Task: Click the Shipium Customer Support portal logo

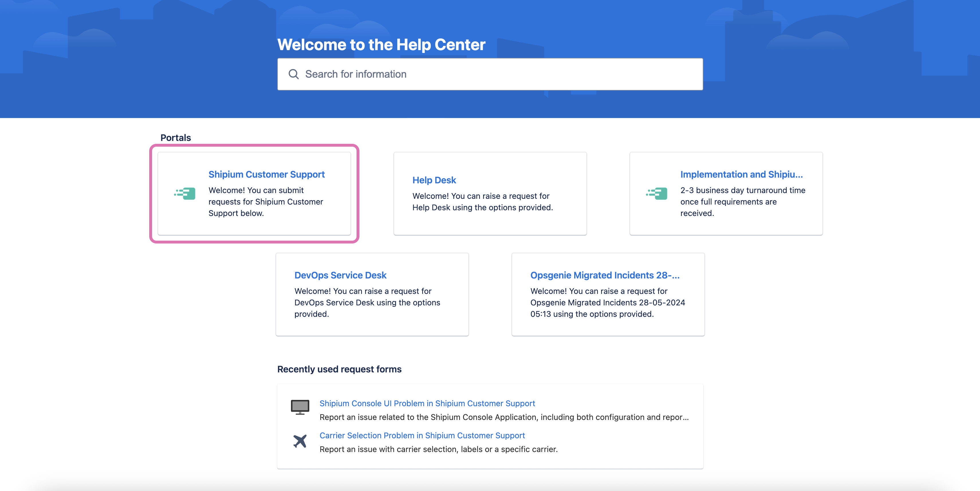Action: 185,193
